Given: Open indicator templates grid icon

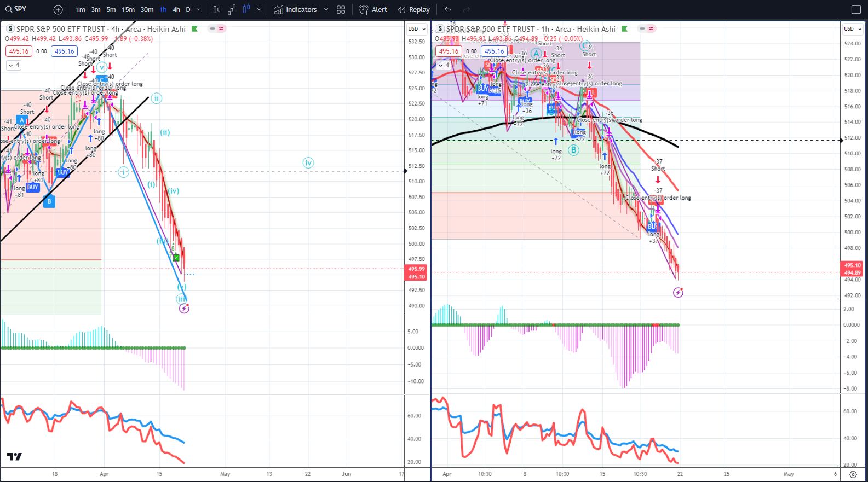Looking at the screenshot, I should click(x=341, y=10).
